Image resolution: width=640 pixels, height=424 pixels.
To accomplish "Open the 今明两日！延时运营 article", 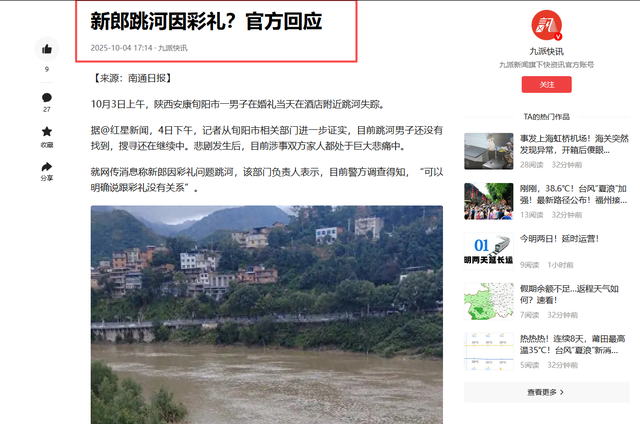I will (x=559, y=239).
